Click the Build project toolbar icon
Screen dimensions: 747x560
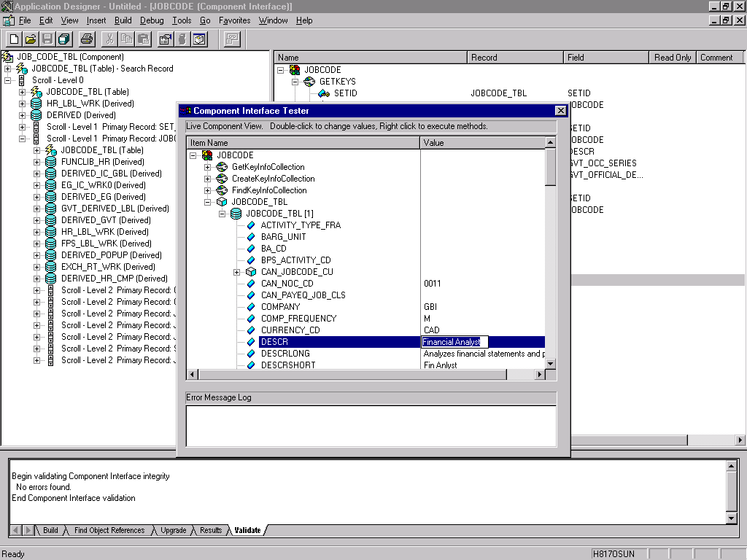182,39
